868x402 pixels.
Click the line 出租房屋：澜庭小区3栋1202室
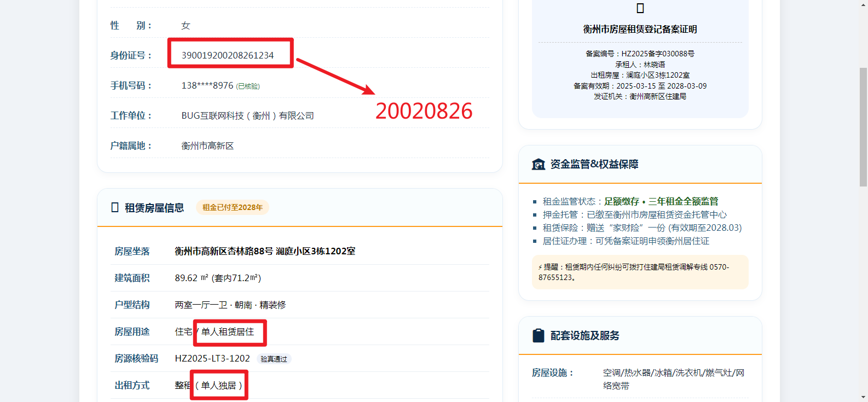[x=640, y=75]
